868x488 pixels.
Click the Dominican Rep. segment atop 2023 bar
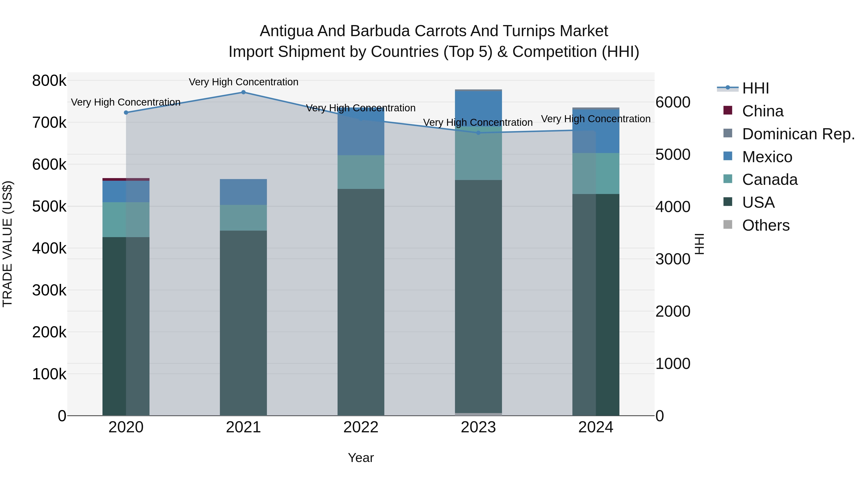tap(478, 90)
